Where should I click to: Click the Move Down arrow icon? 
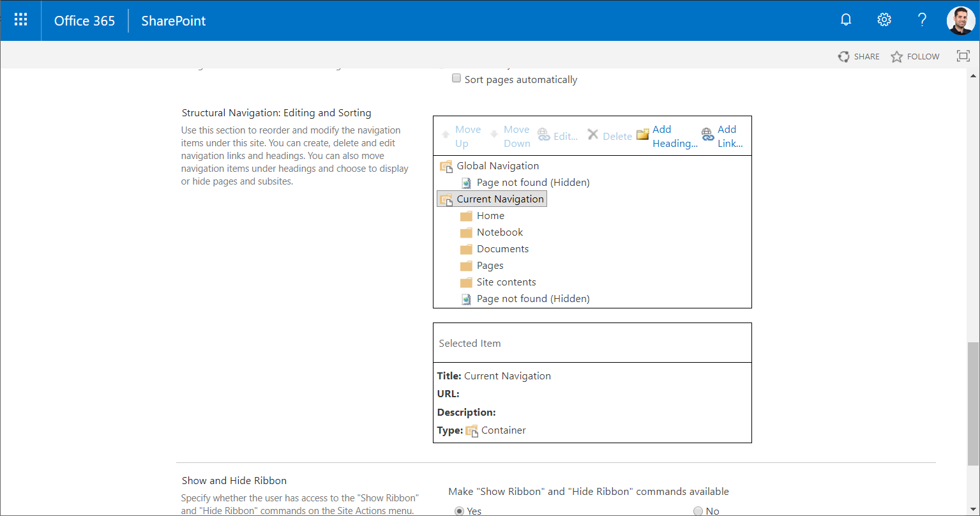493,133
